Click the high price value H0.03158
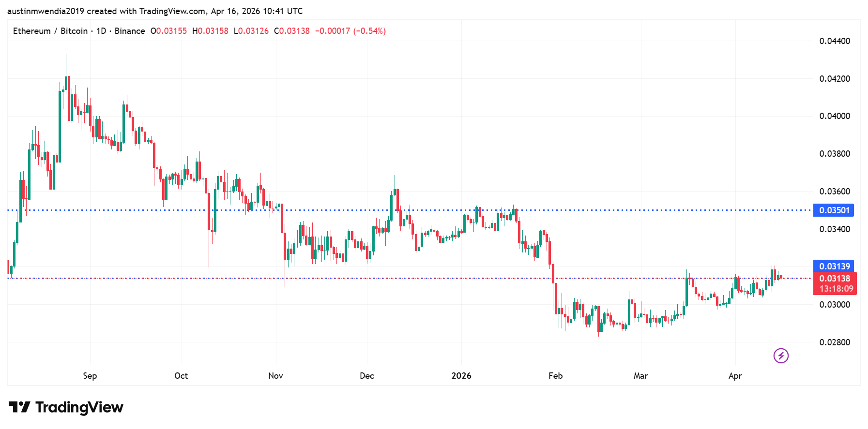The width and height of the screenshot is (868, 429). 210,31
